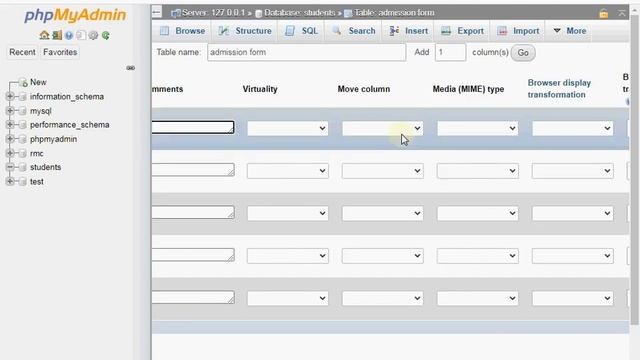640x360 pixels.
Task: Open the SQL tab
Action: [302, 31]
